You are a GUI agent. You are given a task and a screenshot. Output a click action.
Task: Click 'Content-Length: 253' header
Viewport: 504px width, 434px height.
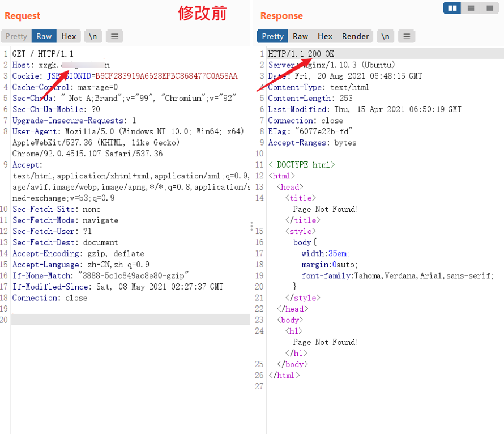pos(310,98)
